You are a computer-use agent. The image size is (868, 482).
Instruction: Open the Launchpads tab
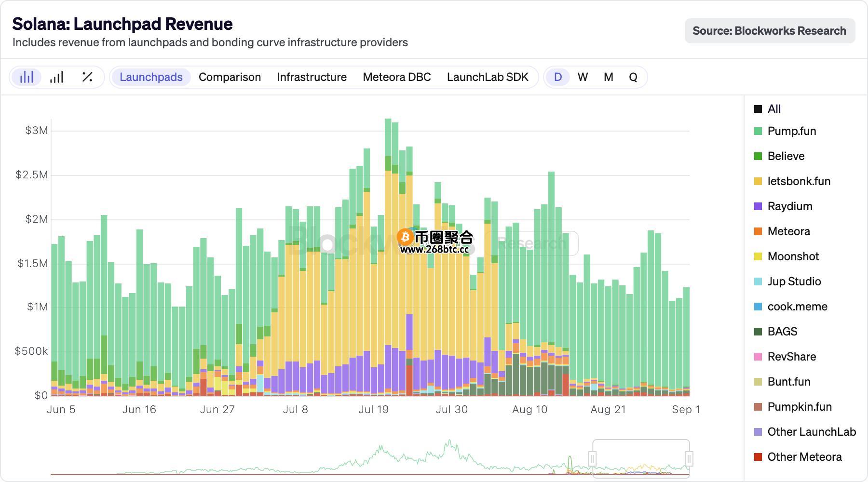click(151, 77)
